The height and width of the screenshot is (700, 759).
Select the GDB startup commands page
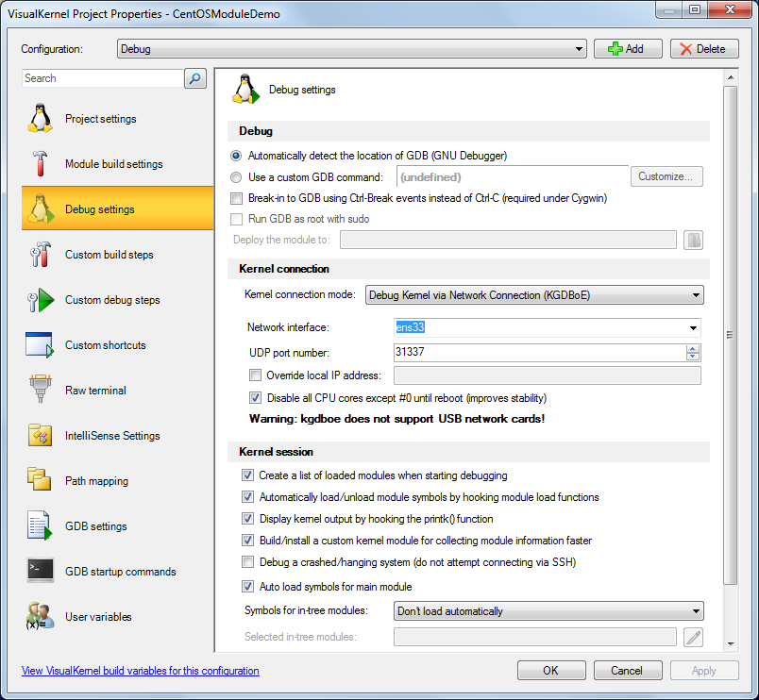117,572
